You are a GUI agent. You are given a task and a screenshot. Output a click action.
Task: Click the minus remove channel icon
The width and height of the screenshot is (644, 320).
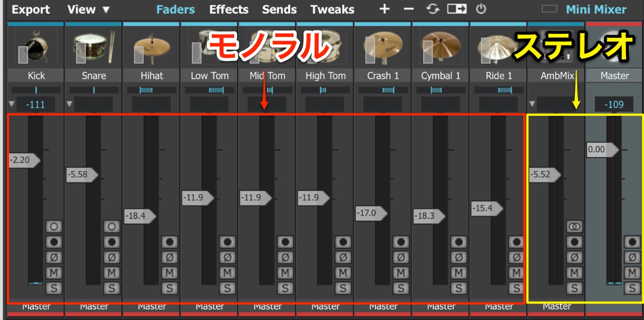(x=409, y=9)
